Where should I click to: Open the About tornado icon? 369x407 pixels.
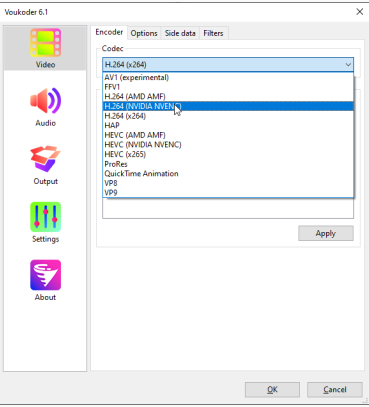point(45,275)
